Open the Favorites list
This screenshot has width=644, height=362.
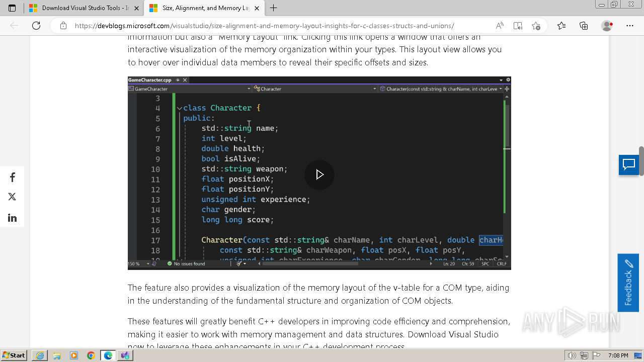click(561, 26)
